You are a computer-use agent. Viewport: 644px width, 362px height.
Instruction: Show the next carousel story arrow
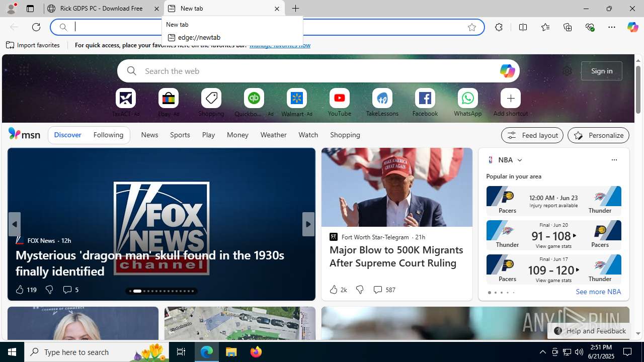[x=308, y=224]
